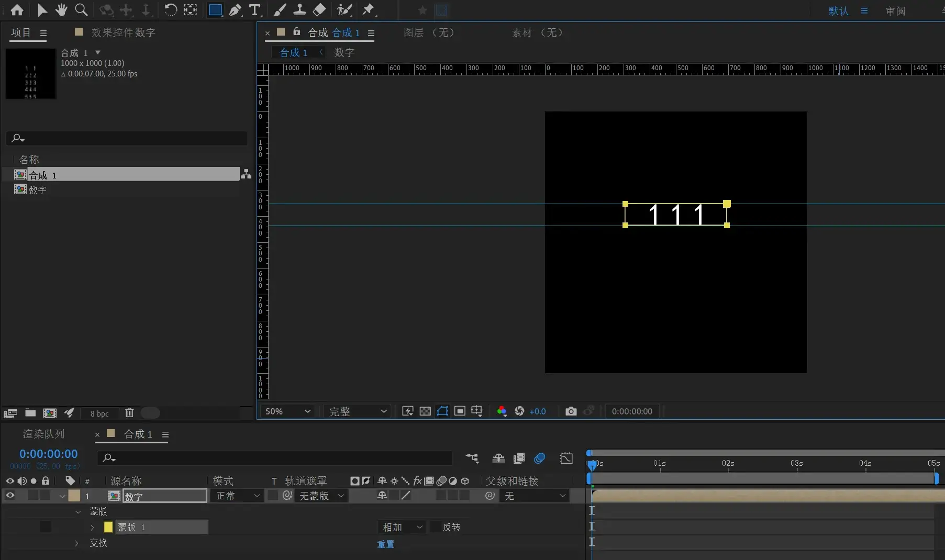Hide the 数字 layer with eye toggle
This screenshot has height=560, width=945.
10,495
